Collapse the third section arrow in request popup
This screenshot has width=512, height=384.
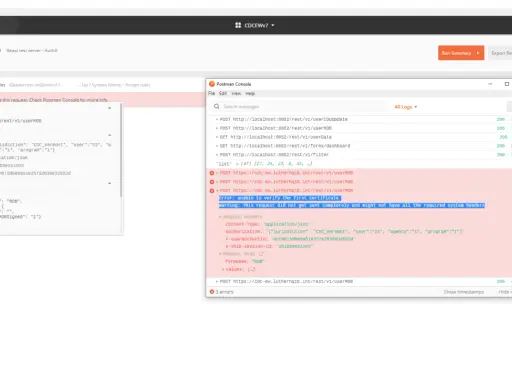pyautogui.click(x=110, y=183)
